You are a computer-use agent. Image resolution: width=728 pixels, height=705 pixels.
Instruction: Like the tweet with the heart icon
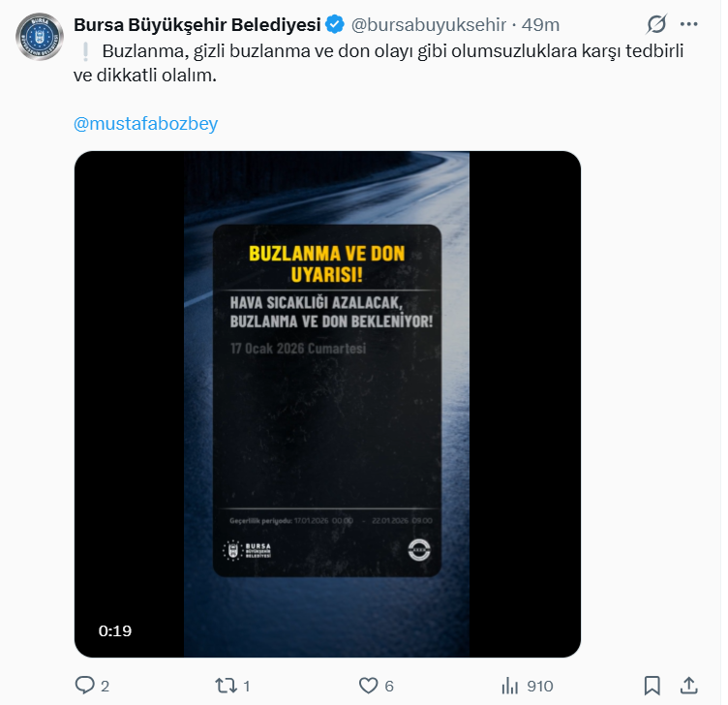[369, 686]
